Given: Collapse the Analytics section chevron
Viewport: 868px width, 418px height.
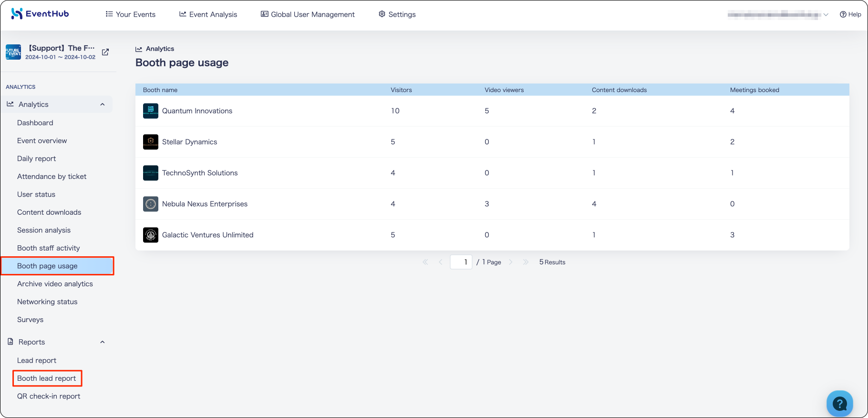Looking at the screenshot, I should coord(103,104).
